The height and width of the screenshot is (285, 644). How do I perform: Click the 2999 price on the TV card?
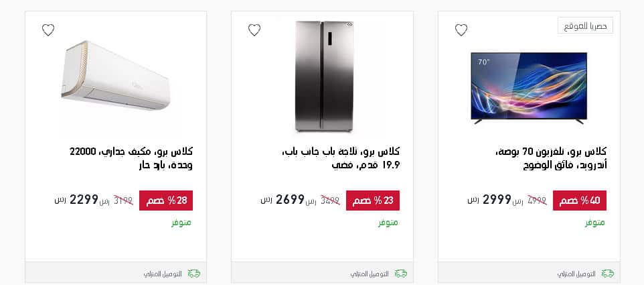click(x=496, y=200)
